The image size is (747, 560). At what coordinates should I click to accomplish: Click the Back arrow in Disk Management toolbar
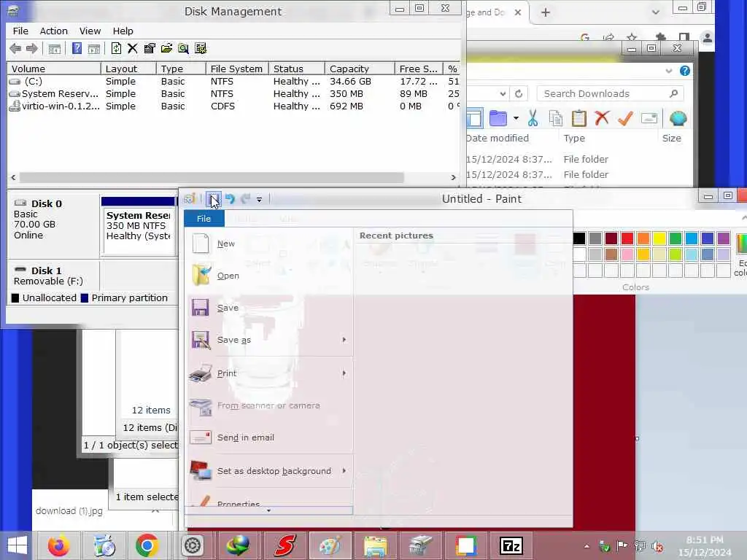click(x=15, y=49)
